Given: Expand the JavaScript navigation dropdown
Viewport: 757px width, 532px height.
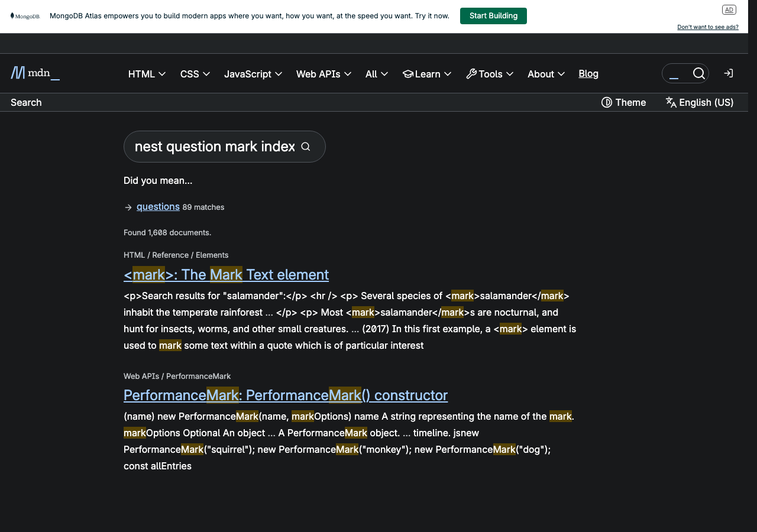Looking at the screenshot, I should pos(253,74).
